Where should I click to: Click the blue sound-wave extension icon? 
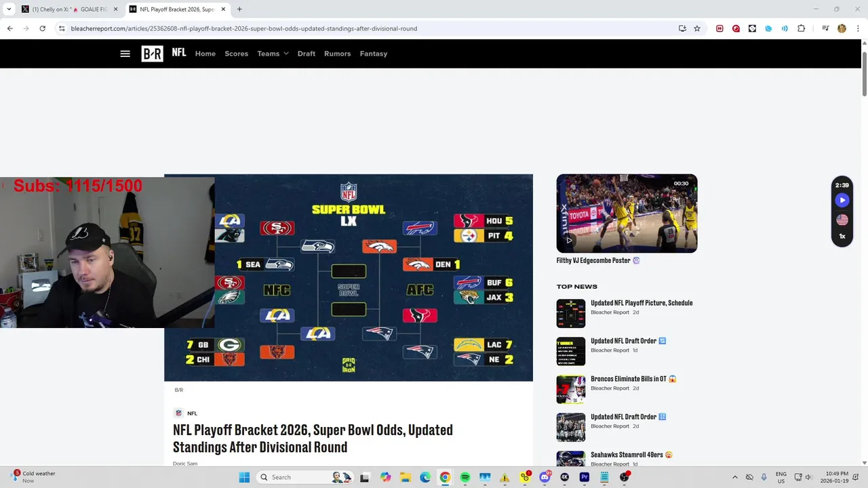coord(785,28)
